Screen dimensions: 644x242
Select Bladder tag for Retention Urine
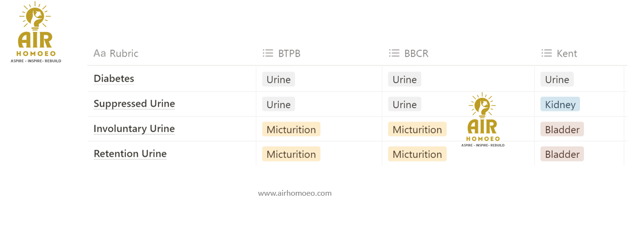pos(562,154)
